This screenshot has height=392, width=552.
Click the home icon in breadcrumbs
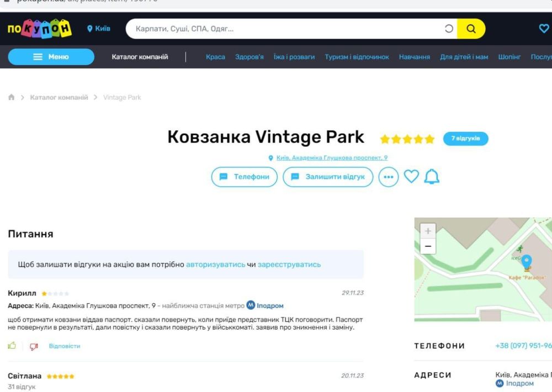(x=12, y=97)
